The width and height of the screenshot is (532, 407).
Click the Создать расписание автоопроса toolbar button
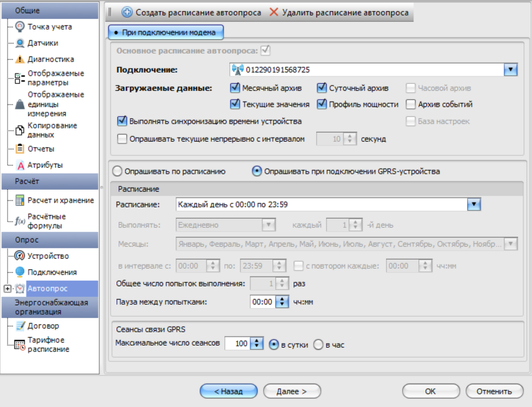pos(127,13)
